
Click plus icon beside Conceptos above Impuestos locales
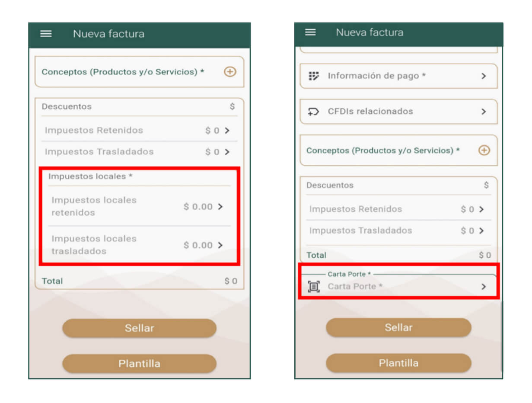coord(230,72)
